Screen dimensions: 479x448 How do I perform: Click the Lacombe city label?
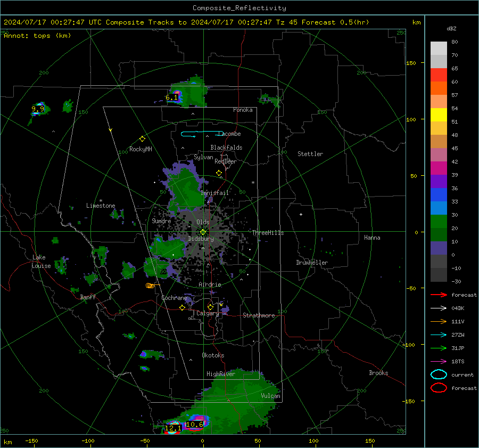[230, 134]
